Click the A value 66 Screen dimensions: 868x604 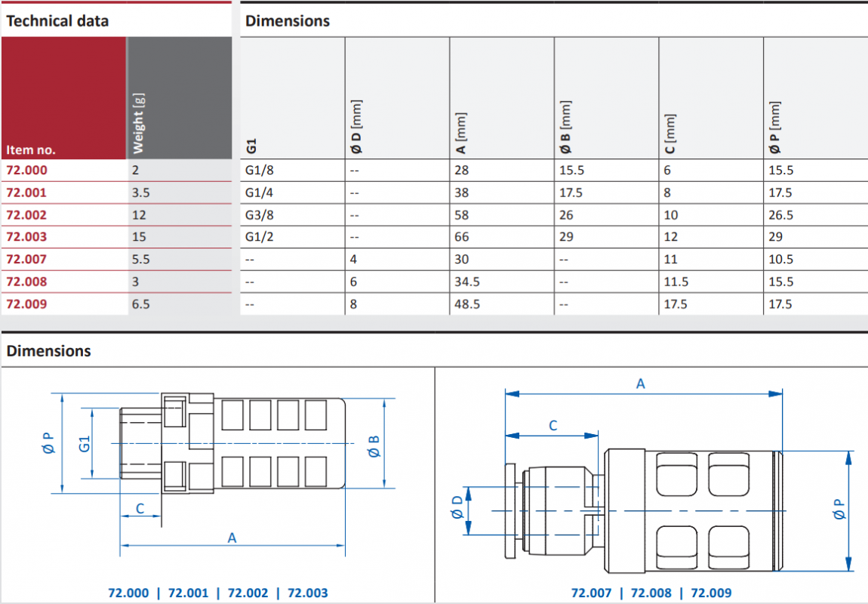pyautogui.click(x=462, y=237)
